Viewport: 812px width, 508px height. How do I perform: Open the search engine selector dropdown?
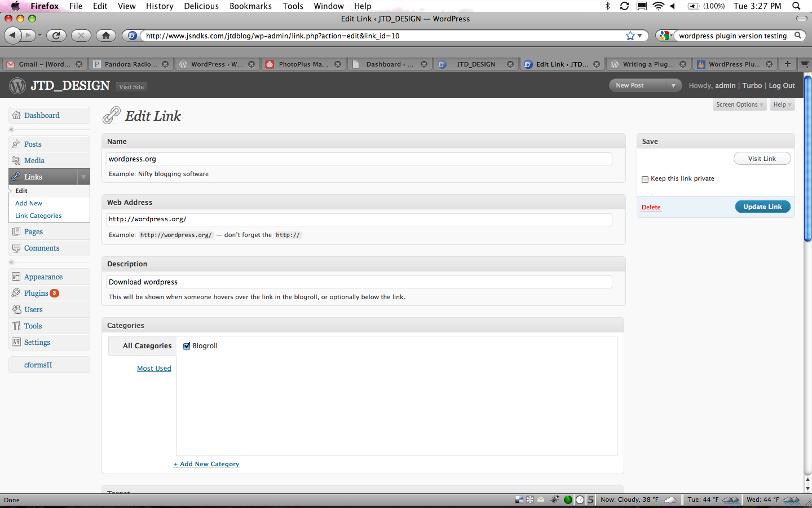click(665, 36)
